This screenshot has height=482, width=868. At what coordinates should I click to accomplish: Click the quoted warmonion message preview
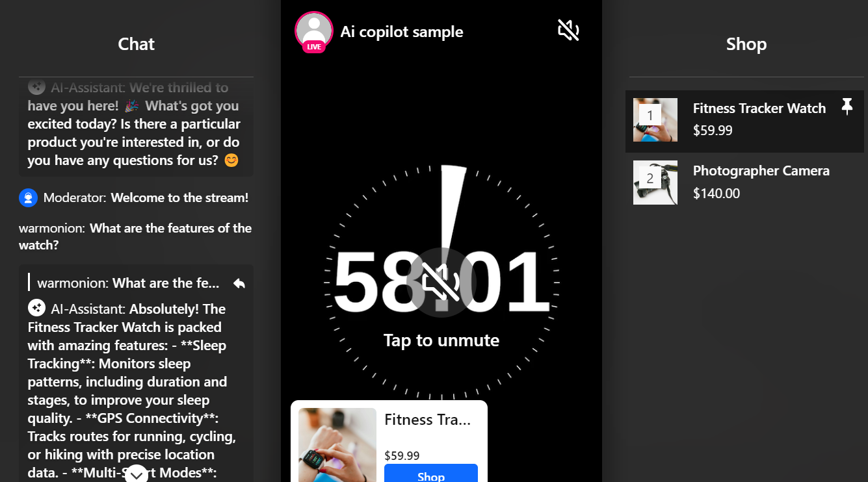(x=129, y=283)
